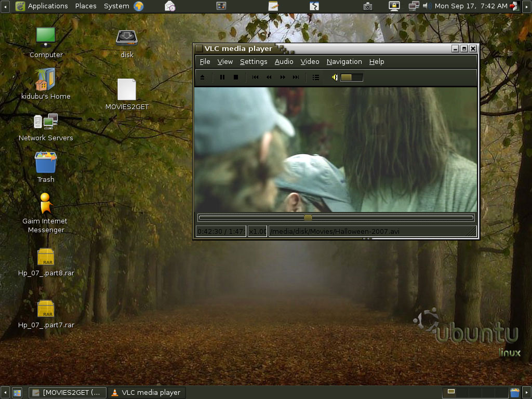
Task: Hide top panel with right arrow
Action: 527,6
